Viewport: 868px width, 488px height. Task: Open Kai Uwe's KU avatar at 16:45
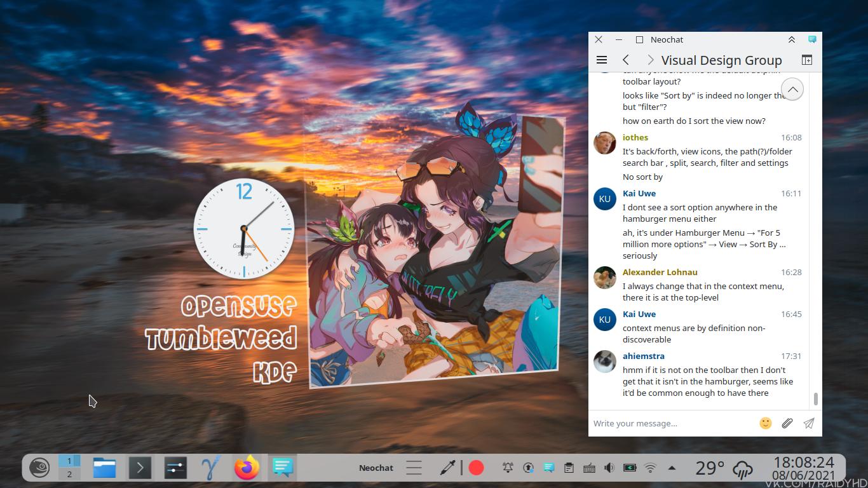[x=604, y=320]
